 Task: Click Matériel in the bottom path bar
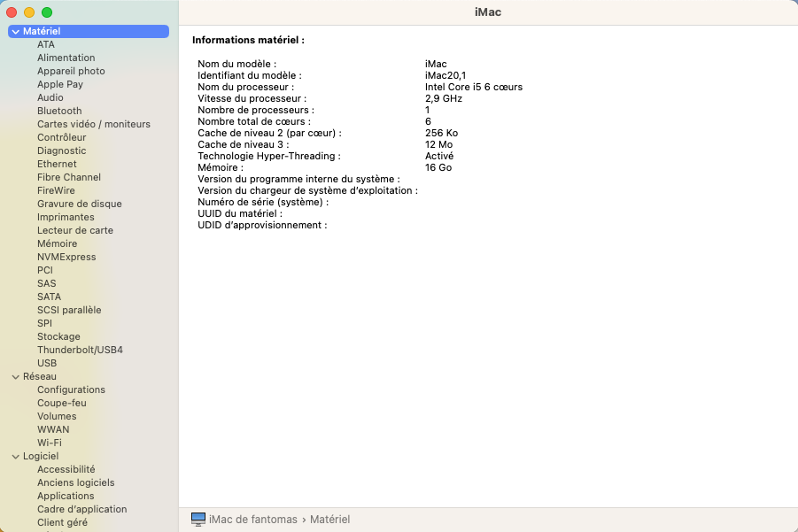tap(329, 520)
